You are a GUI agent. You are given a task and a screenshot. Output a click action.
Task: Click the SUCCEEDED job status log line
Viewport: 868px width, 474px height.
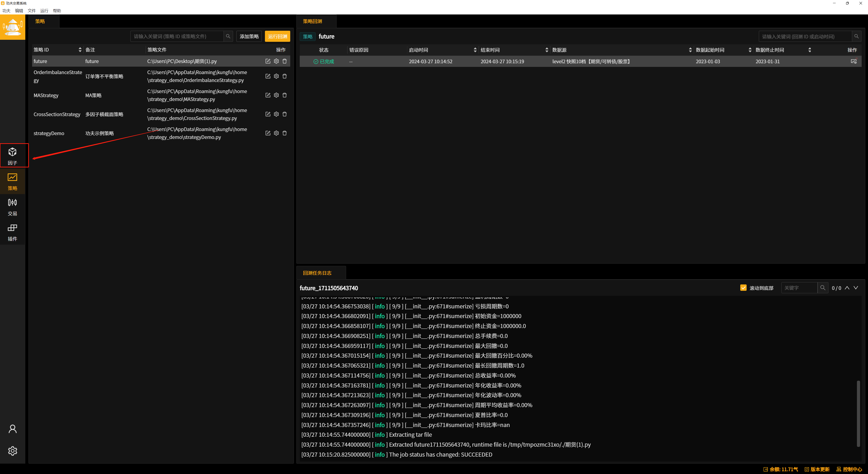pos(397,455)
